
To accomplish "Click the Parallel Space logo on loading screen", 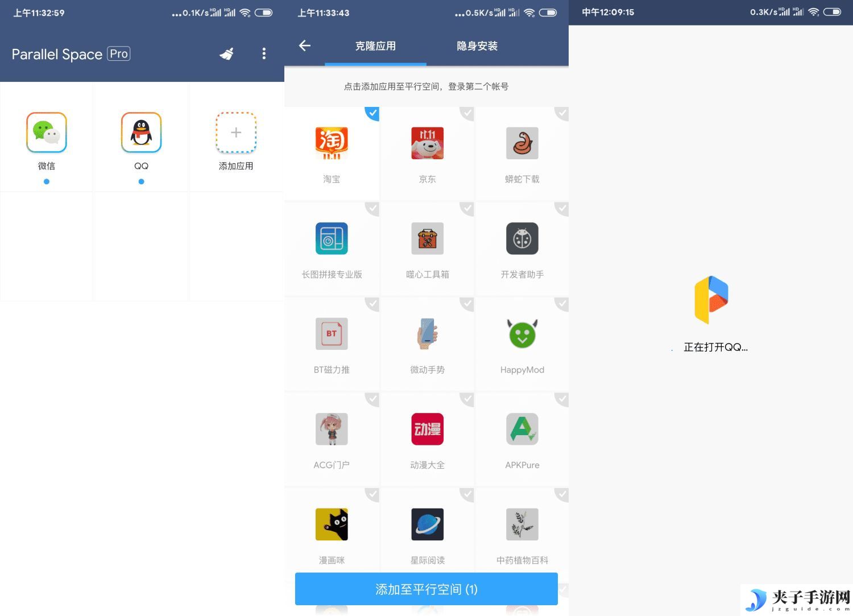I will click(x=711, y=300).
